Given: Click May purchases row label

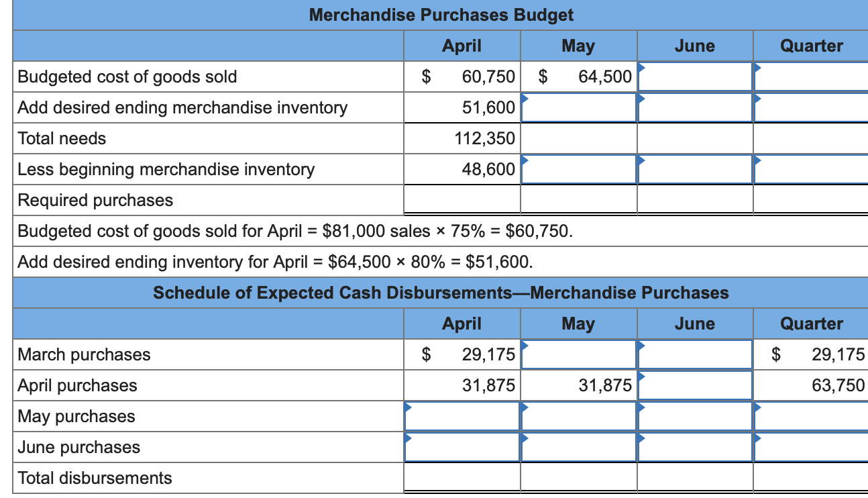Looking at the screenshot, I should [x=76, y=416].
